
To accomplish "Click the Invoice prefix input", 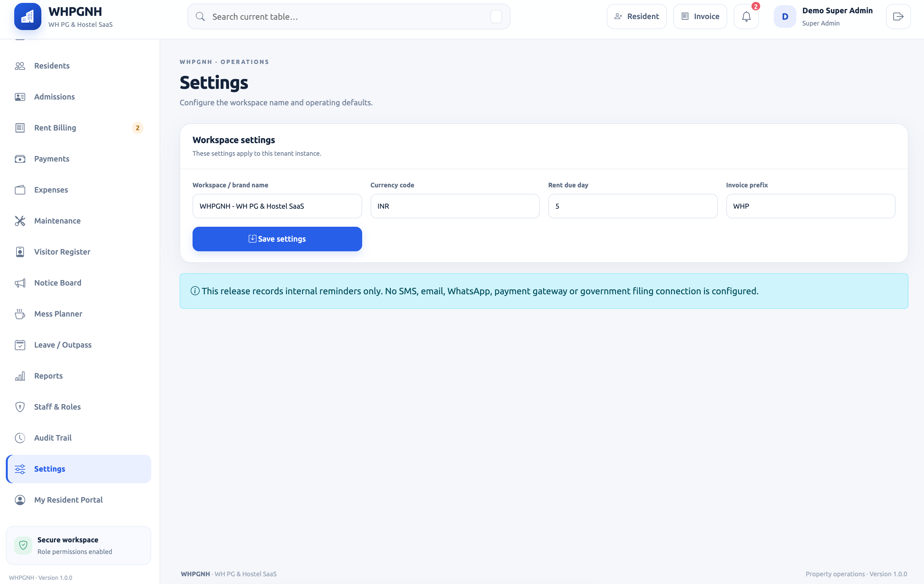I will (x=810, y=206).
